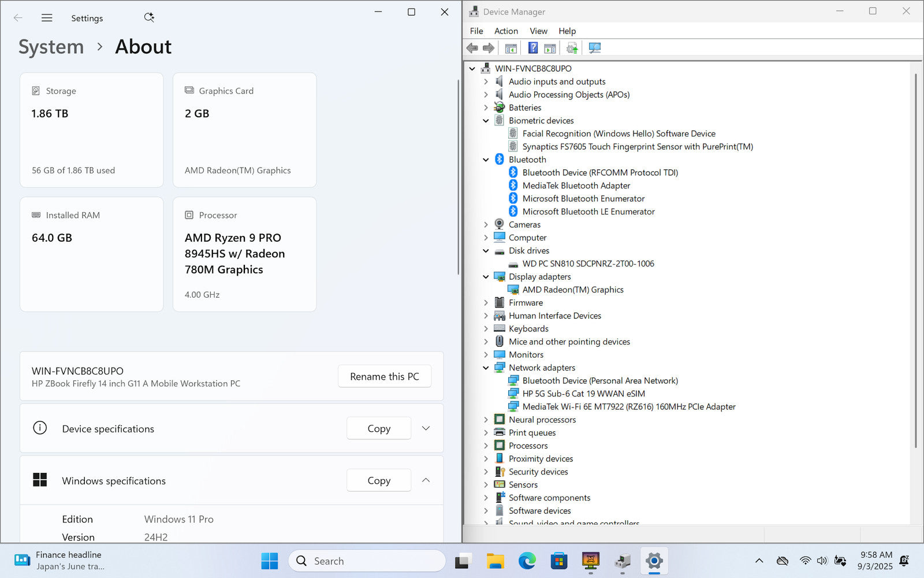Select the Neural processors category row

click(542, 420)
